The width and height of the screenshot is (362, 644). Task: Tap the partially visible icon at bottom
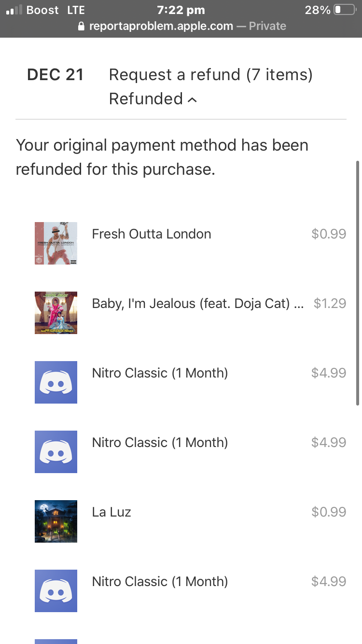click(56, 641)
